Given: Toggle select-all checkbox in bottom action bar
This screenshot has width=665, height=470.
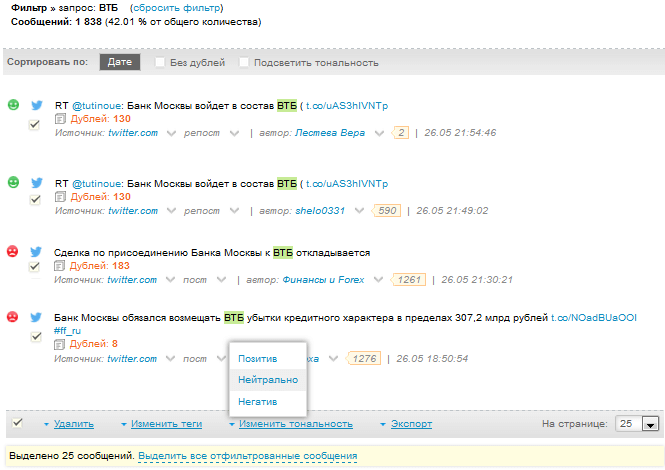Looking at the screenshot, I should (17, 423).
